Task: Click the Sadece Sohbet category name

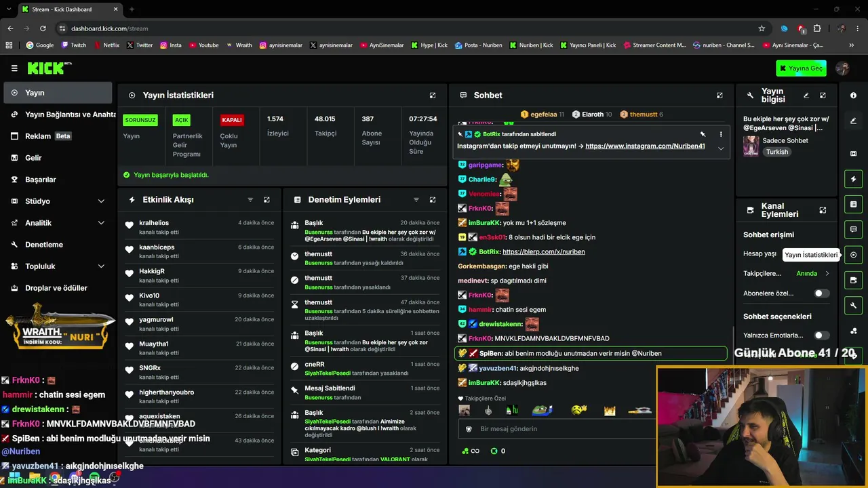Action: pyautogui.click(x=785, y=140)
